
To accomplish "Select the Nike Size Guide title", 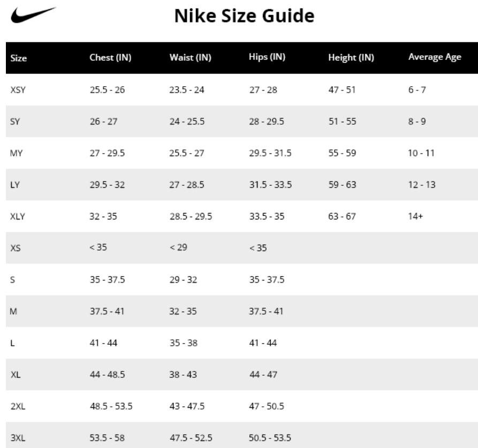I will tap(244, 16).
